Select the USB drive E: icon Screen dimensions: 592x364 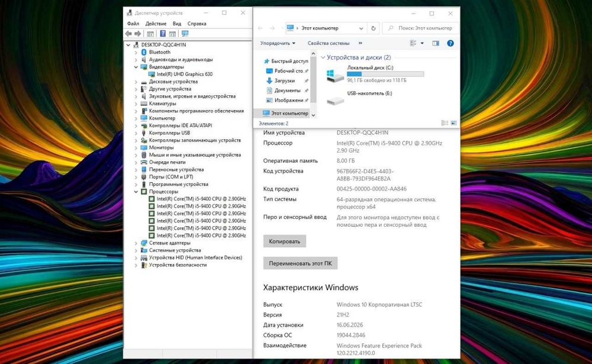tap(335, 101)
